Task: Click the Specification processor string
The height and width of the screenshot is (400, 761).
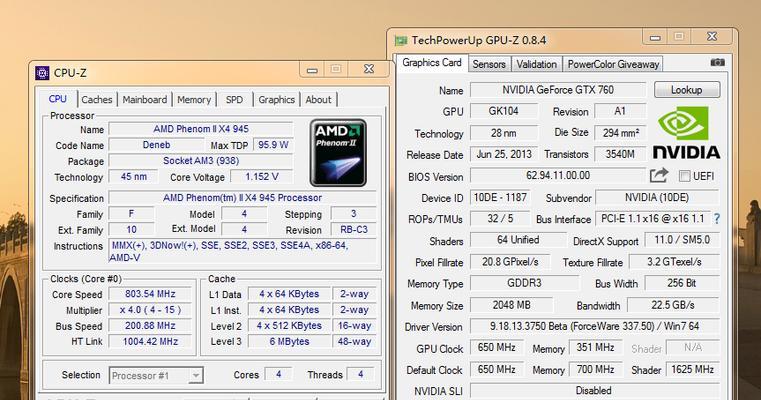Action: (x=242, y=198)
